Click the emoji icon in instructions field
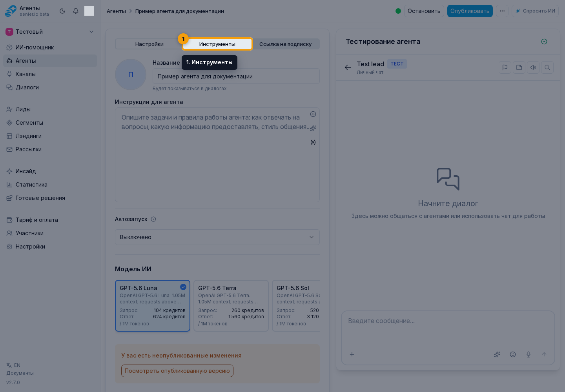This screenshot has width=565, height=392. [313, 114]
